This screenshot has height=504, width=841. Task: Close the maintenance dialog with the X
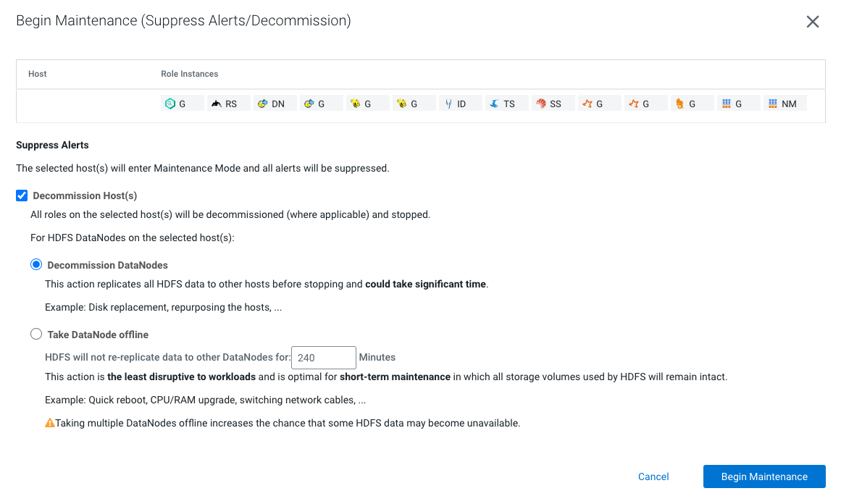812,22
